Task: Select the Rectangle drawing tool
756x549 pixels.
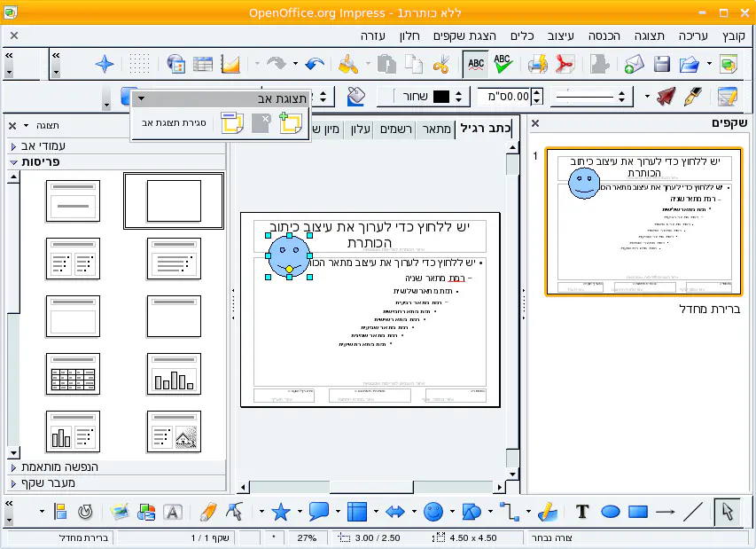Action: [638, 511]
